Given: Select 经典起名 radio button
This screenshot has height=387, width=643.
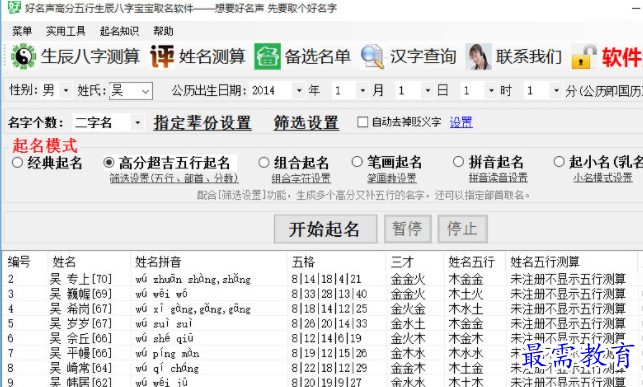Looking at the screenshot, I should point(17,162).
